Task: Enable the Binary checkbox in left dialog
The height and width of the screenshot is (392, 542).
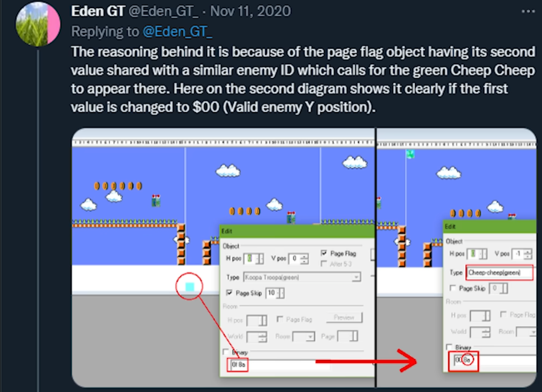Action: point(226,352)
